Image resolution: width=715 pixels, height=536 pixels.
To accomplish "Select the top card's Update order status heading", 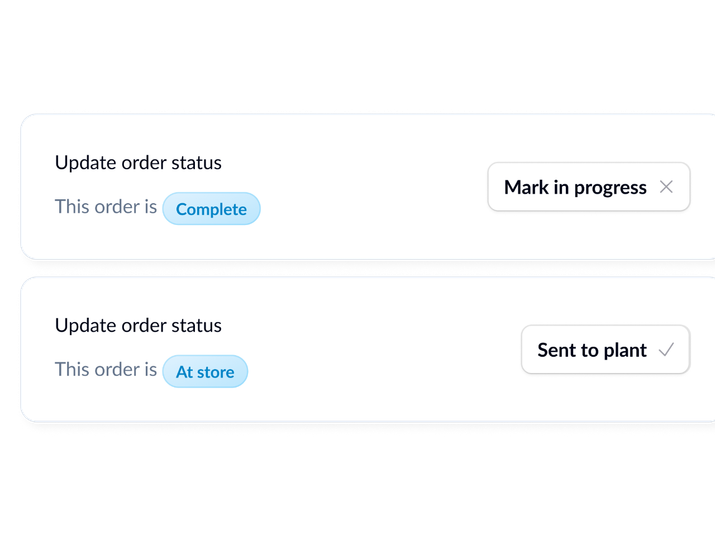I will point(138,162).
